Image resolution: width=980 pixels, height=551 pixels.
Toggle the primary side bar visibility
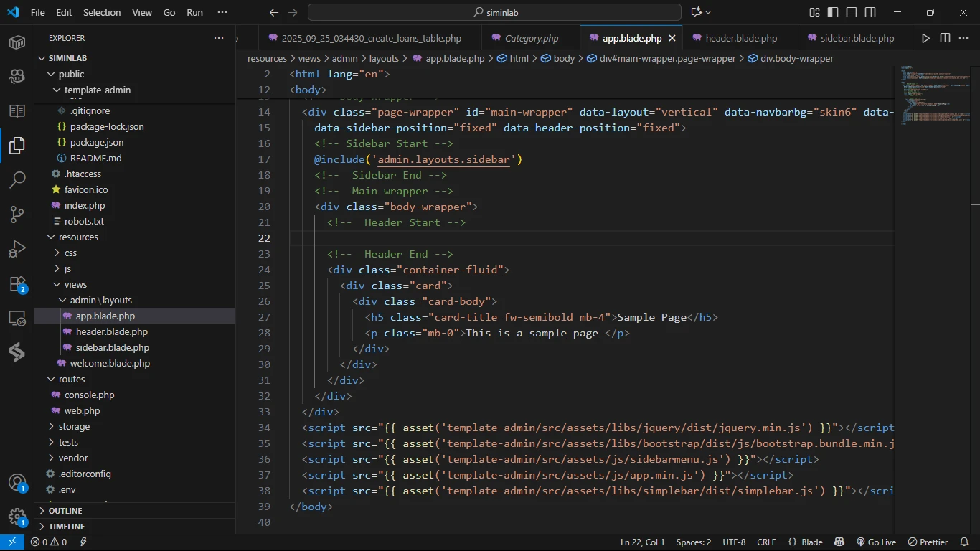(x=833, y=12)
